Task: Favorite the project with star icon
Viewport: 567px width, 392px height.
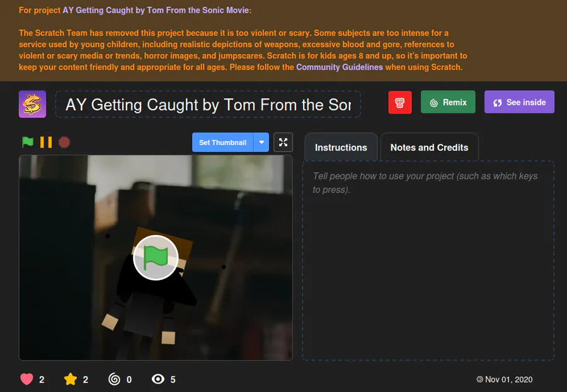Action: (71, 379)
